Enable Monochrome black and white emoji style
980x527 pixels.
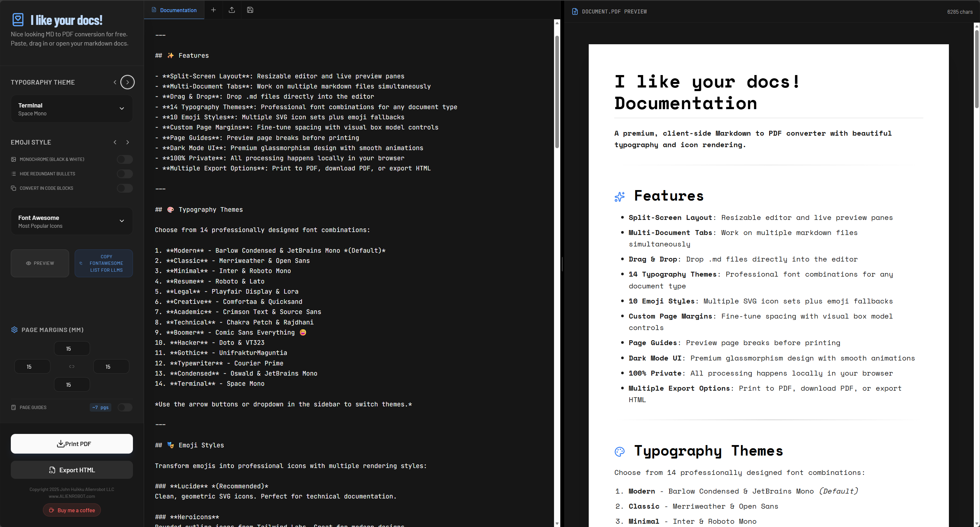point(125,159)
